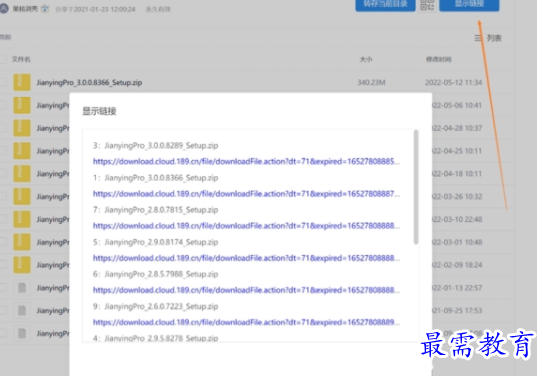Click file icon in the 01-13 22:57 row
The height and width of the screenshot is (376, 542).
point(22,288)
